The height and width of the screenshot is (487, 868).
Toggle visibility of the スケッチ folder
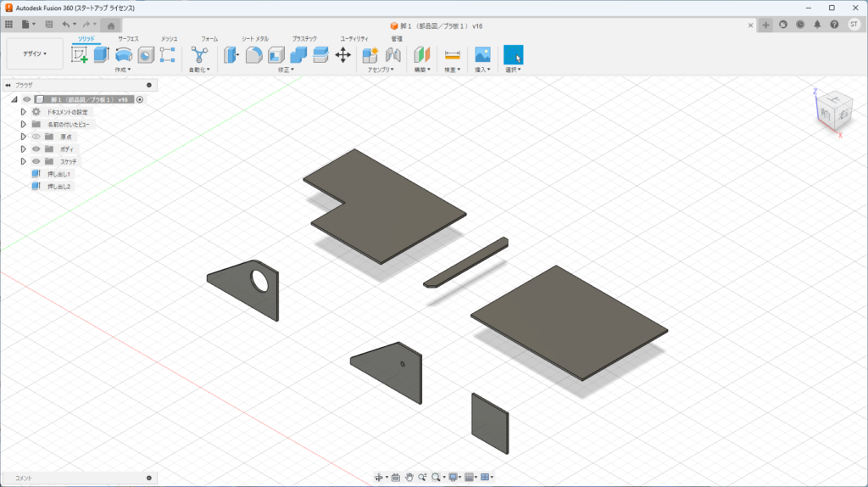click(36, 162)
